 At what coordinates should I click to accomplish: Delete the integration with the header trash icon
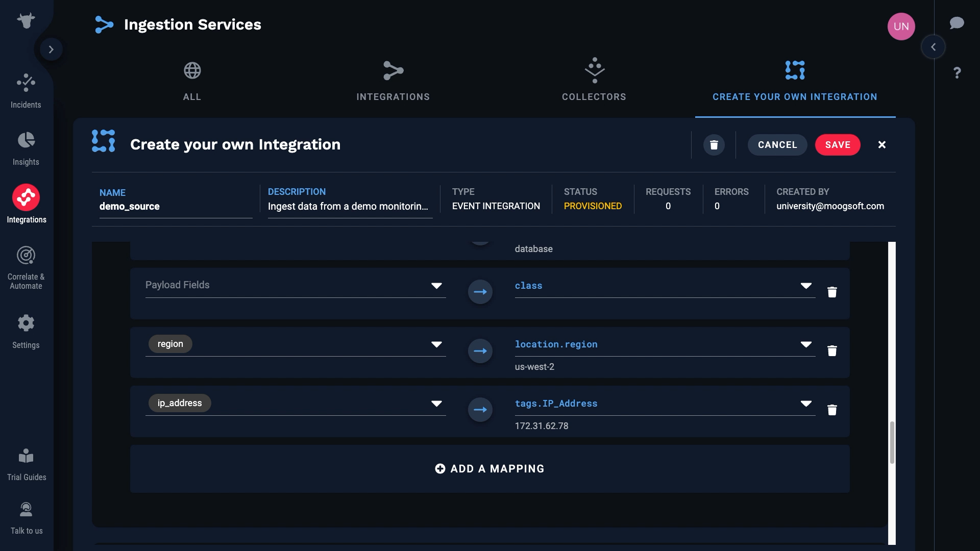pos(714,145)
